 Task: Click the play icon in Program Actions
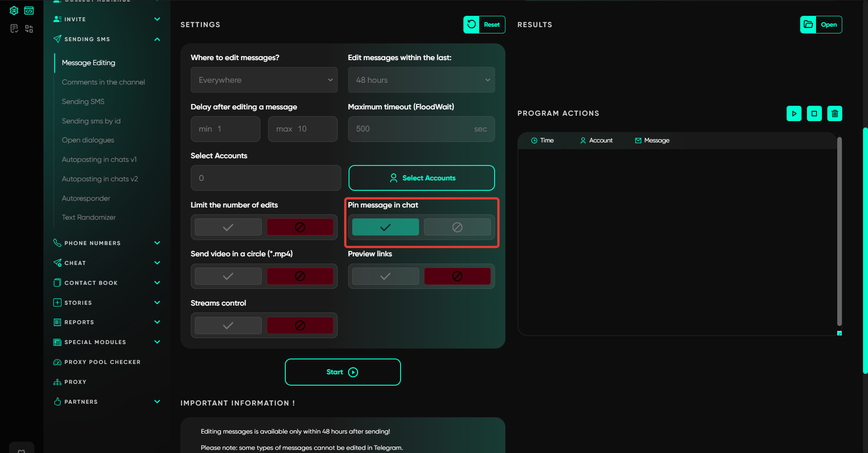(x=794, y=113)
